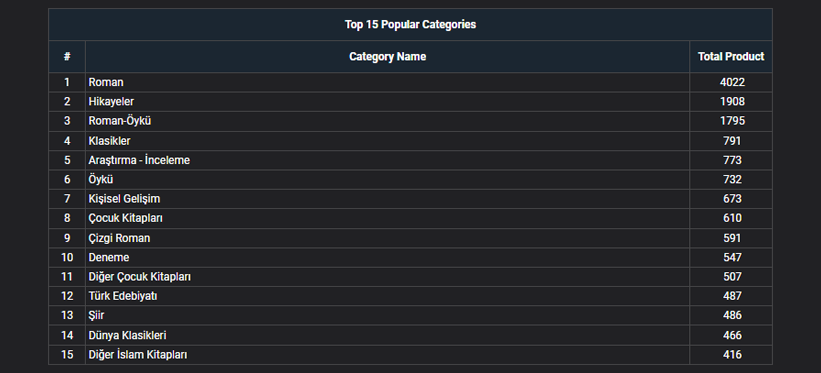Click the total value 4022
The image size is (821, 373).
click(732, 82)
